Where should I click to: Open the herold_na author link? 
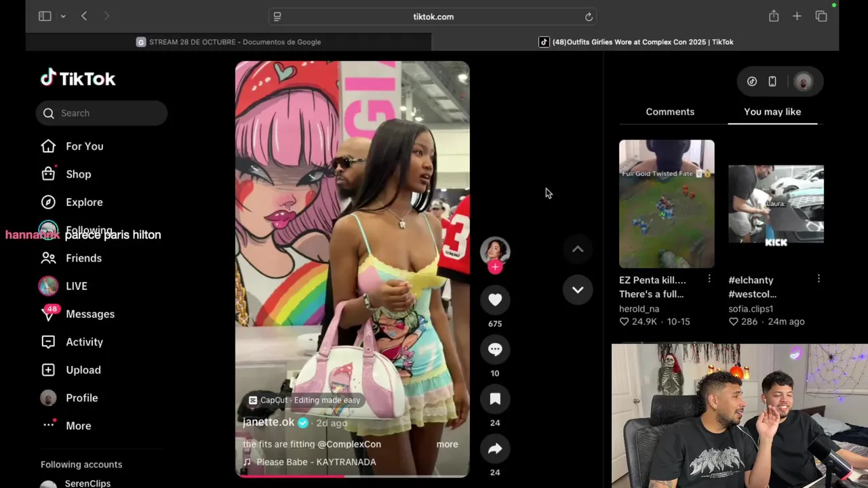click(639, 308)
